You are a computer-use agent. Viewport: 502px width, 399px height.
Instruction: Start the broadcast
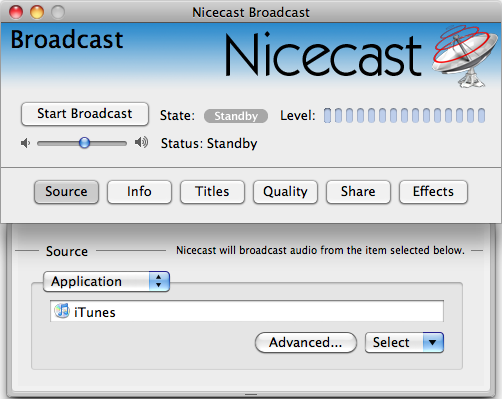point(85,114)
